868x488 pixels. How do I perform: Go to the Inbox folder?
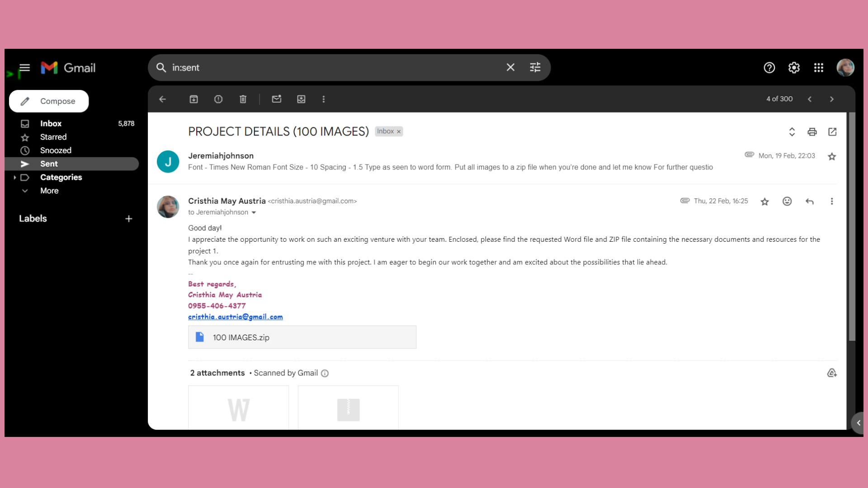pyautogui.click(x=51, y=123)
